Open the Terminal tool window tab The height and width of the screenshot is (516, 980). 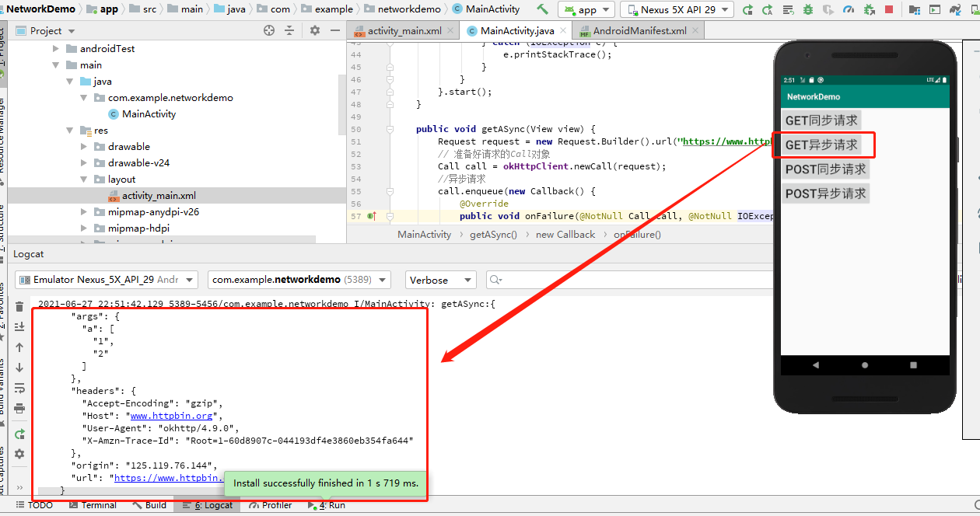tap(93, 505)
